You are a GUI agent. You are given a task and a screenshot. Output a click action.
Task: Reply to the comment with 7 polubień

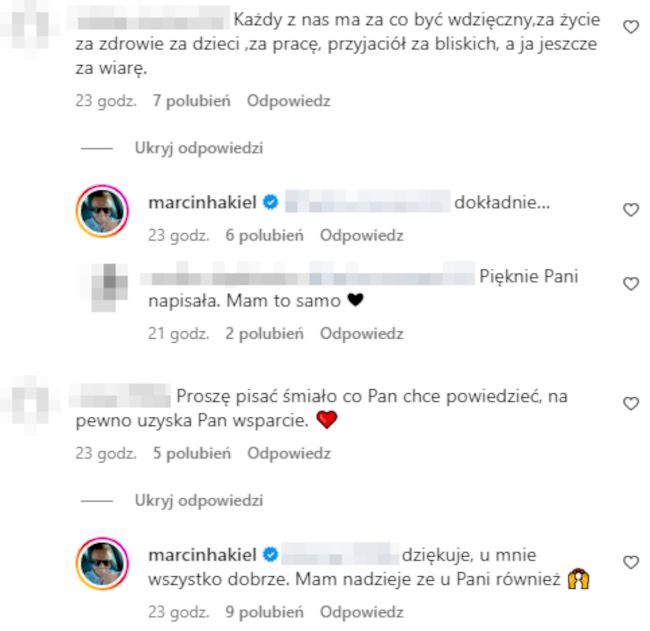(x=289, y=101)
